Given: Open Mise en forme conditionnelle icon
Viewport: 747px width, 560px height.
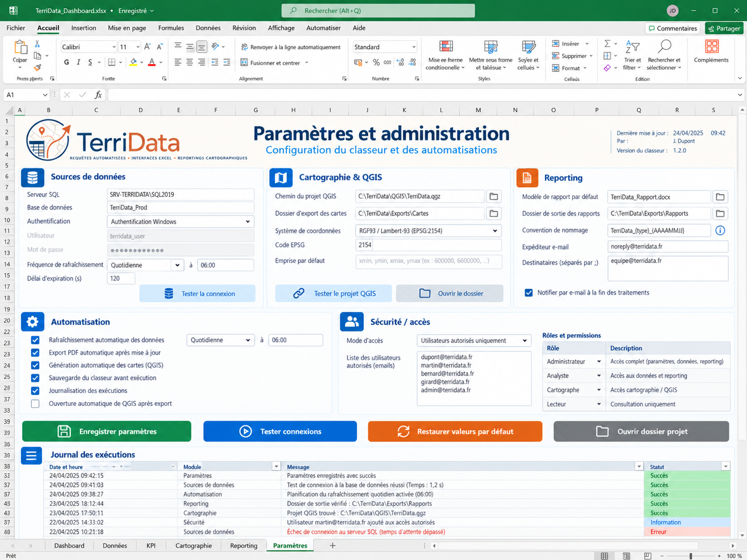Looking at the screenshot, I should pos(446,47).
